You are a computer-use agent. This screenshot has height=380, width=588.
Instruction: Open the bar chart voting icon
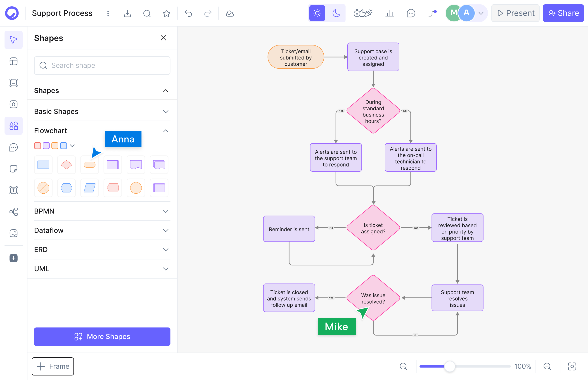[x=389, y=13]
